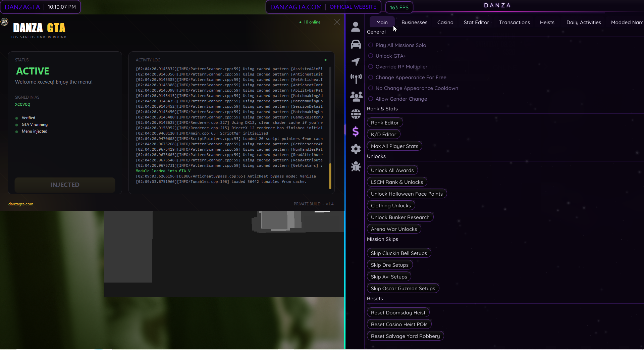Click Skip Dre Setups
This screenshot has width=644, height=350.
pos(389,265)
